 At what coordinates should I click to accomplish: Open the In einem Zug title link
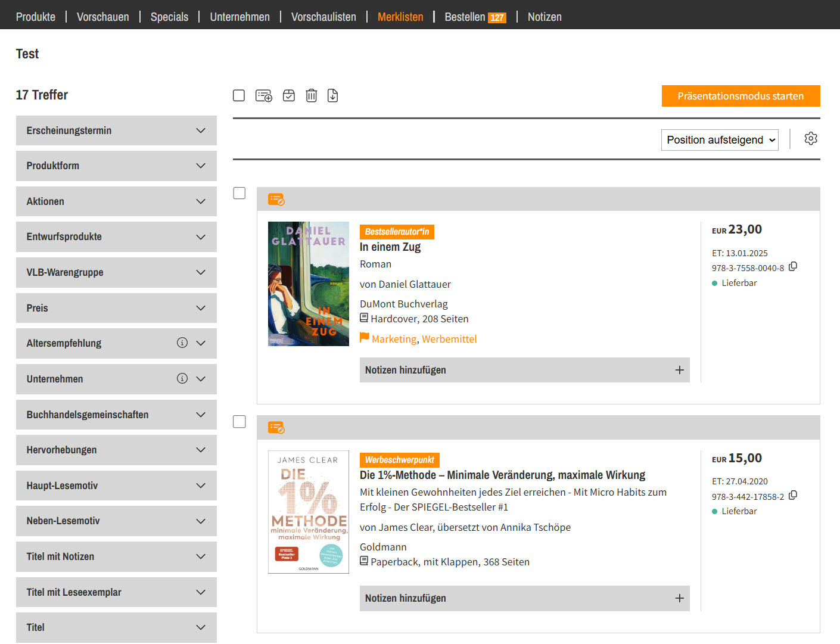click(390, 247)
